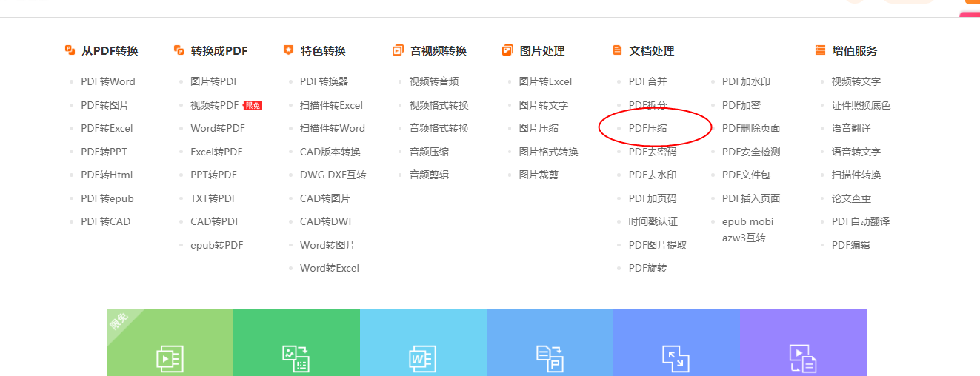Go to 论文查重
The height and width of the screenshot is (376, 980).
coord(851,198)
